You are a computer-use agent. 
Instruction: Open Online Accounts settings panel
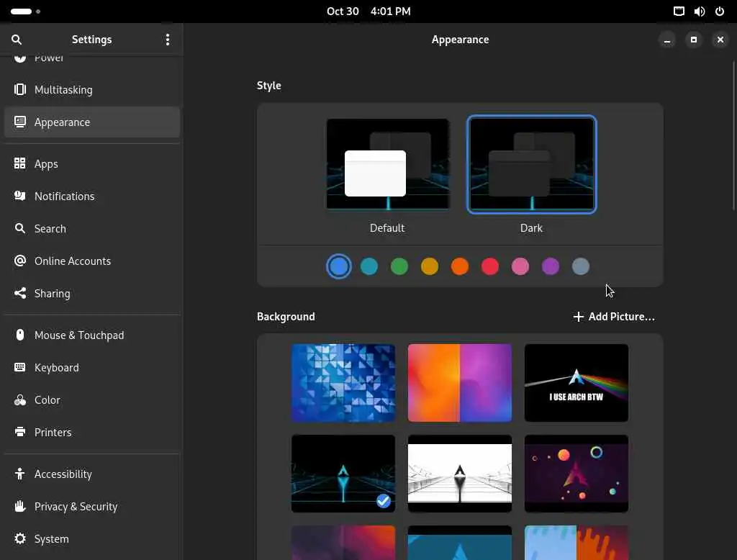click(92, 261)
